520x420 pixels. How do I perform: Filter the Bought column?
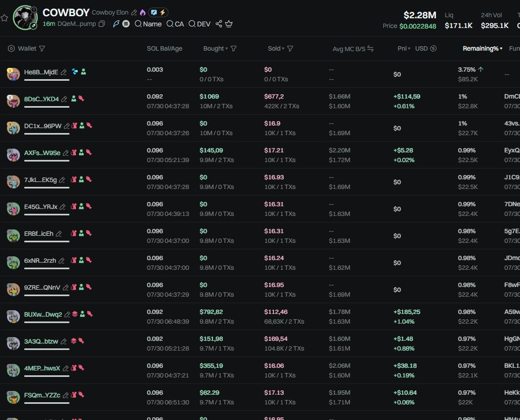[x=234, y=48]
